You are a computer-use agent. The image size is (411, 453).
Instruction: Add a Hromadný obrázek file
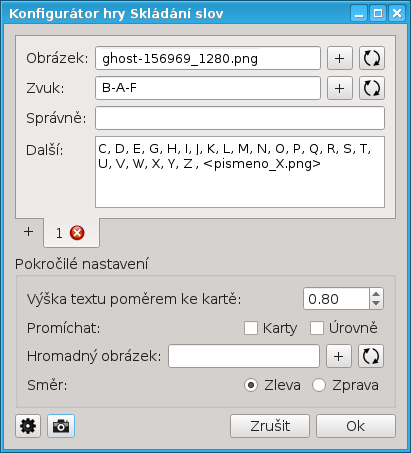339,356
